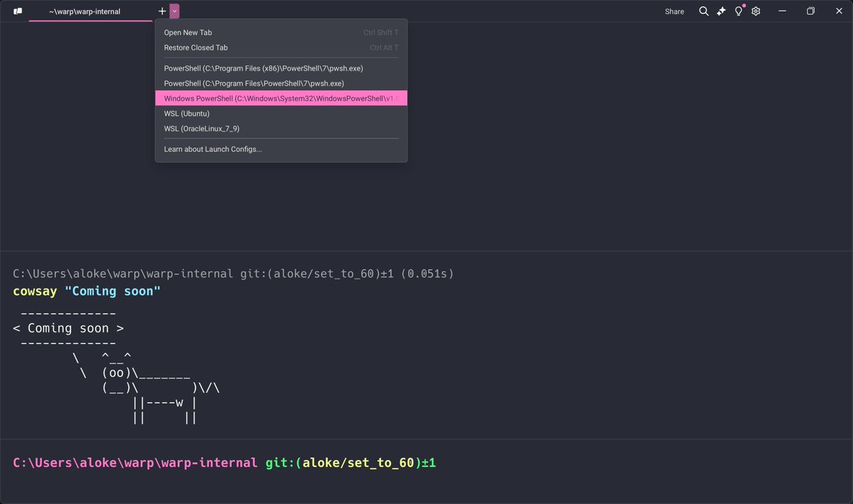Launch PowerShell from Program Files (x86)

pyautogui.click(x=281, y=68)
